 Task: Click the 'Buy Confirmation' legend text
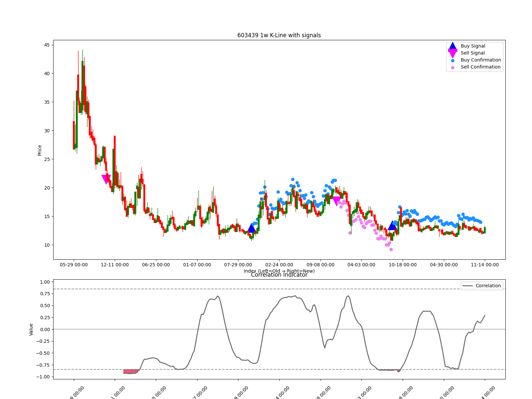pos(480,60)
